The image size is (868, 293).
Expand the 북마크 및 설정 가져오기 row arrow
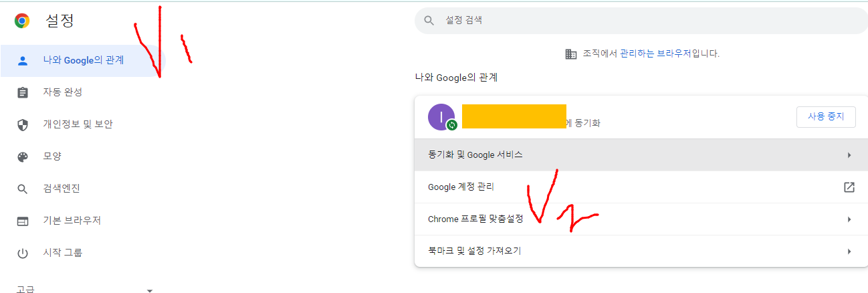[849, 252]
